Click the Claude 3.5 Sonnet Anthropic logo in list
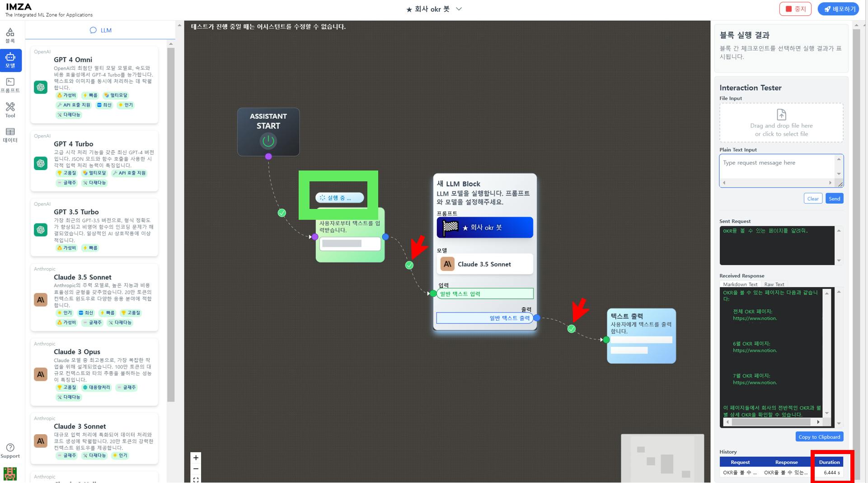The height and width of the screenshot is (483, 868). [41, 300]
